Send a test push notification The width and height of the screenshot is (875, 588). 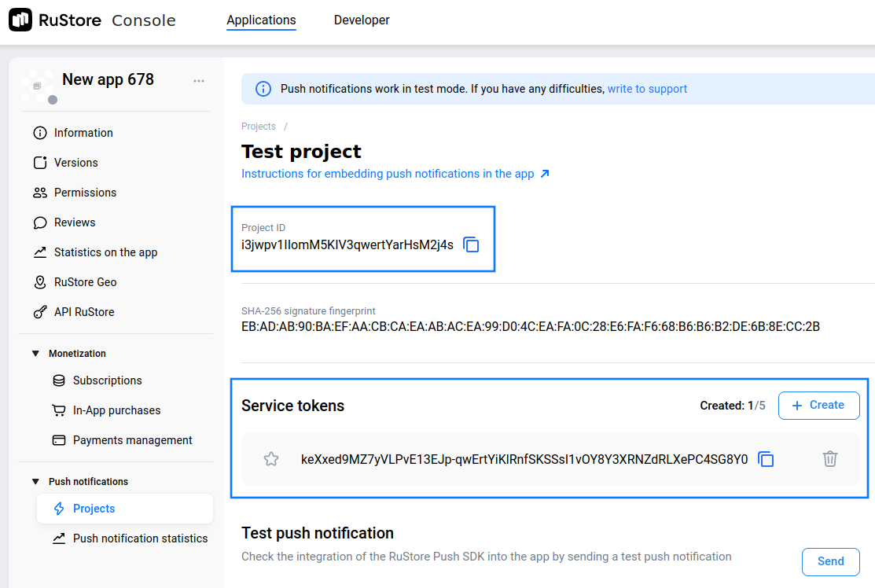(x=830, y=561)
